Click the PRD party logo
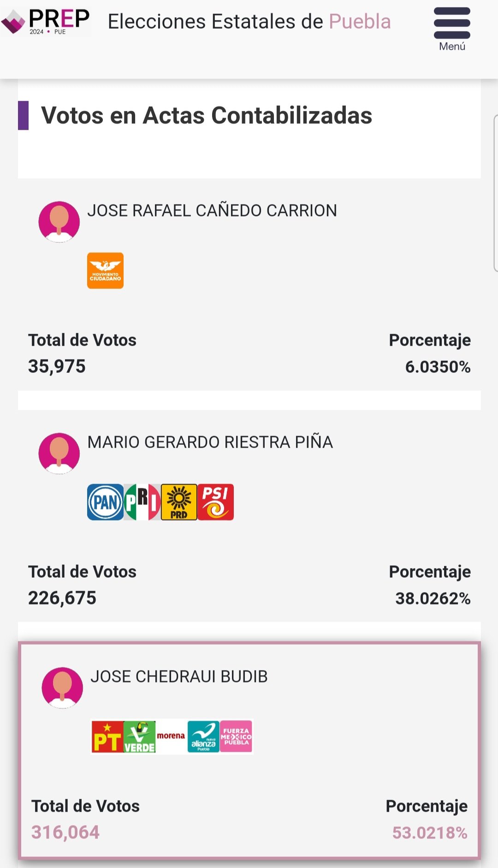The width and height of the screenshot is (498, 868). coord(179,502)
